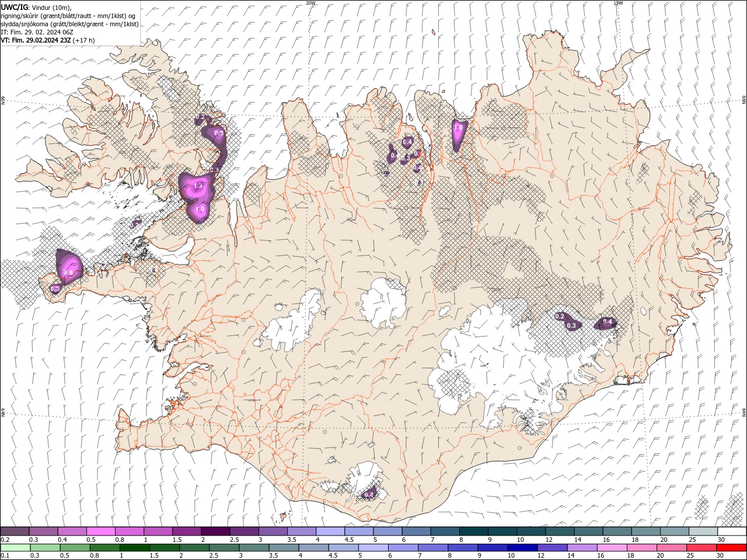The height and width of the screenshot is (560, 747).
Task: Click the light grey 25 swatch, upper legend row
Action: coord(704,531)
